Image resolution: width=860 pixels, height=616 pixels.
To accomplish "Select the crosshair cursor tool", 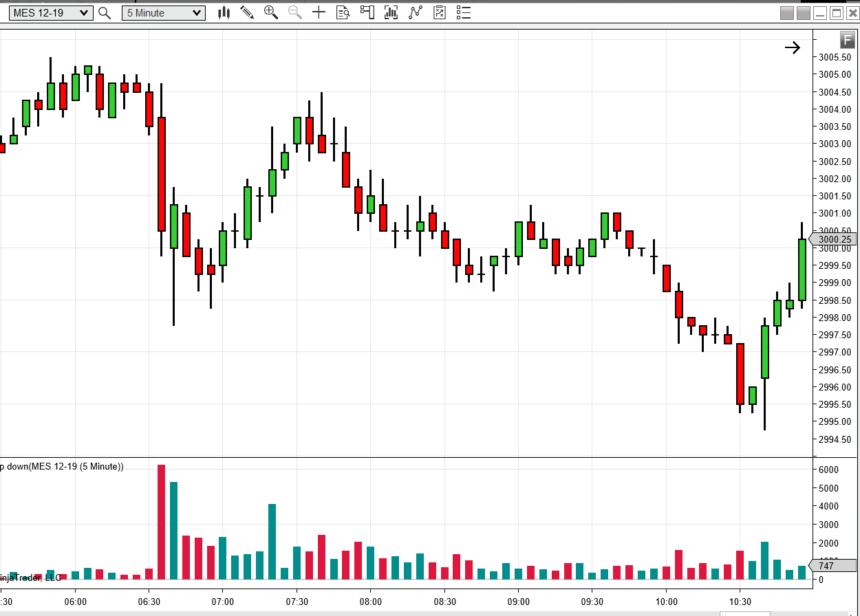I will [x=319, y=12].
